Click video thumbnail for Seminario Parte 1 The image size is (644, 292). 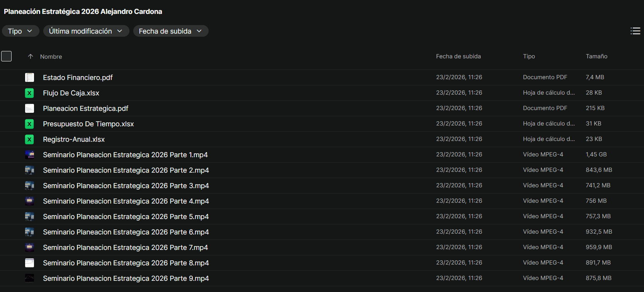click(29, 155)
